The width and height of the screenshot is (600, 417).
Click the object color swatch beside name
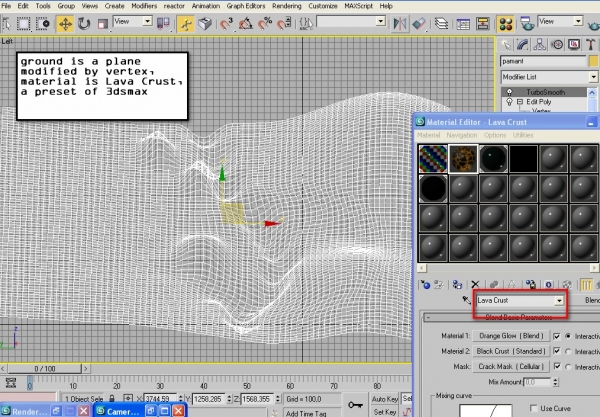point(593,61)
